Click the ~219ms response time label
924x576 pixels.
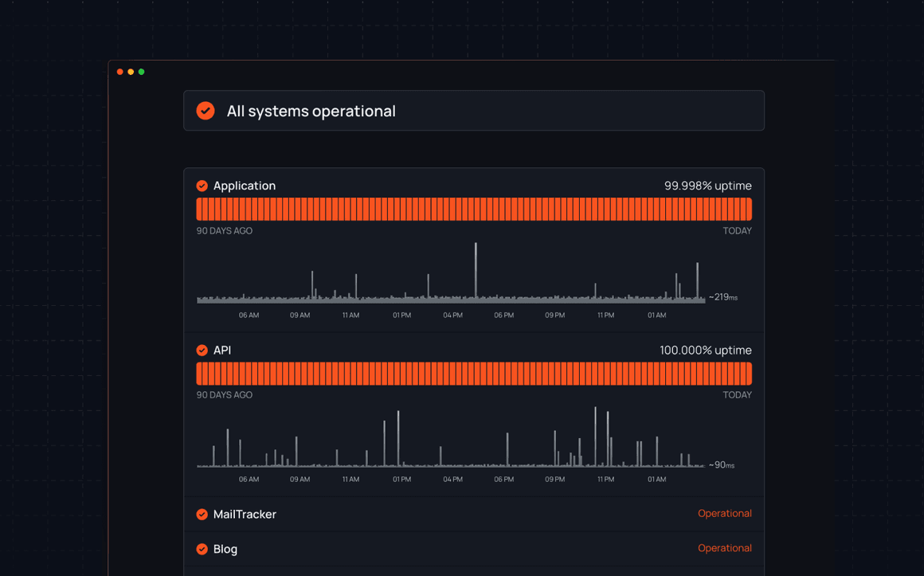[723, 297]
